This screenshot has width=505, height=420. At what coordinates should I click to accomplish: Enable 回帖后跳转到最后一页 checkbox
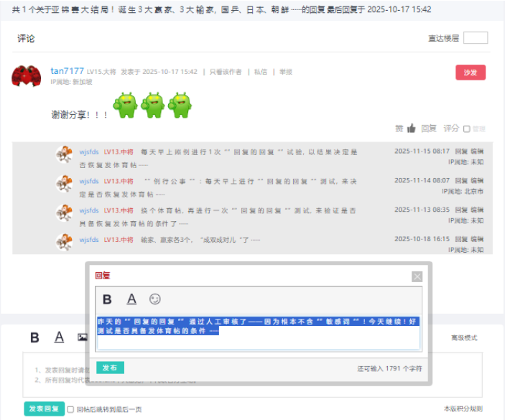[70, 409]
